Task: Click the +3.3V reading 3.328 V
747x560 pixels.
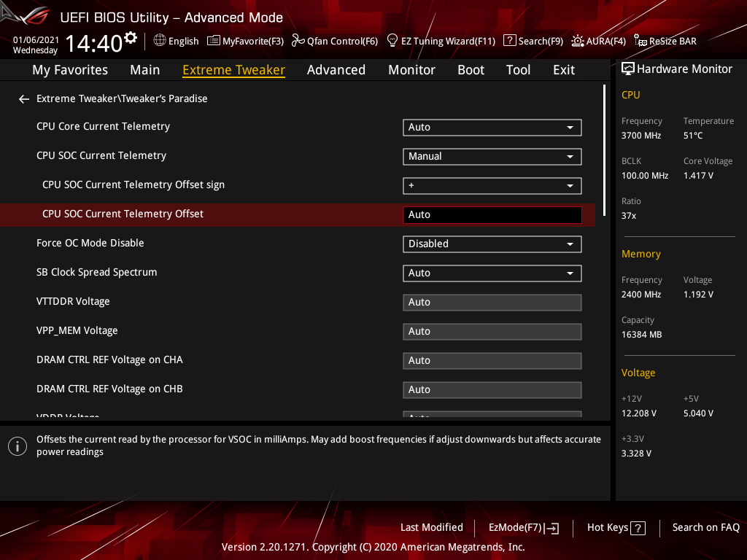Action: [x=636, y=454]
